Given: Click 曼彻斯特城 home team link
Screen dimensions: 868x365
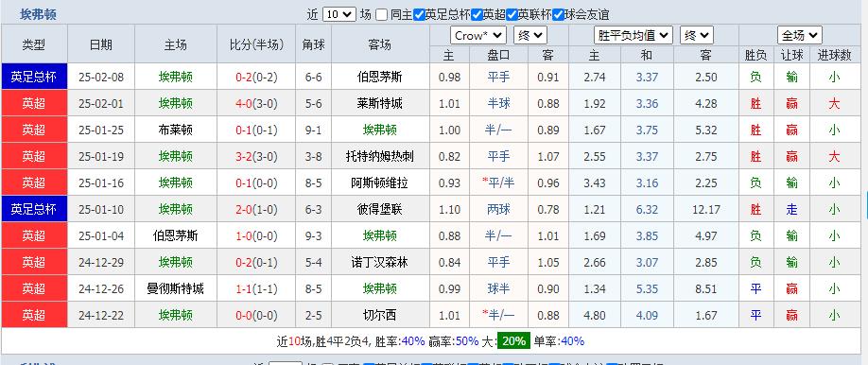Looking at the screenshot, I should [x=176, y=289].
